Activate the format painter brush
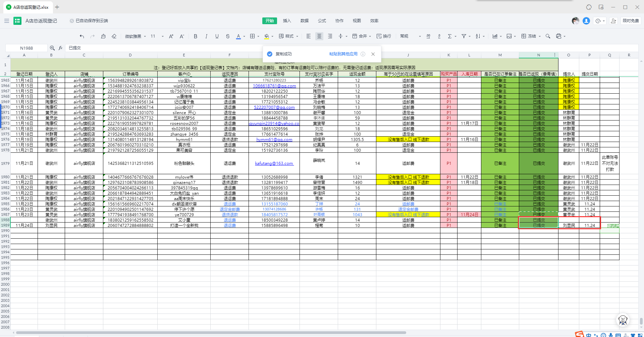This screenshot has width=644, height=337. point(103,36)
